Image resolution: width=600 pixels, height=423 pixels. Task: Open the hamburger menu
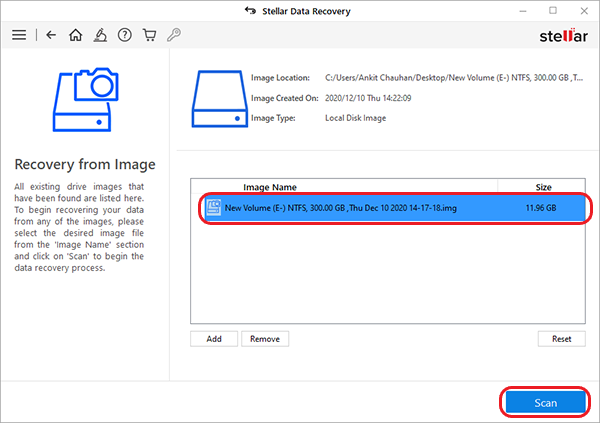(18, 35)
